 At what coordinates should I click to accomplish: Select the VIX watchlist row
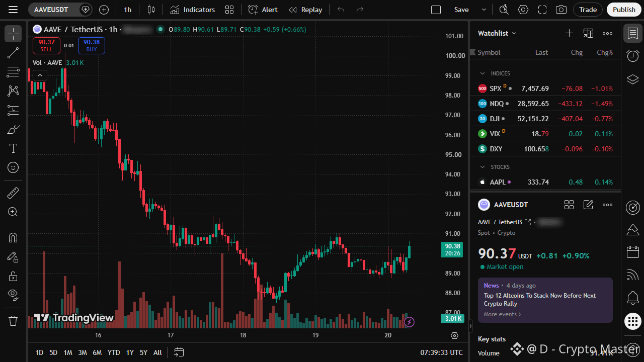[545, 134]
